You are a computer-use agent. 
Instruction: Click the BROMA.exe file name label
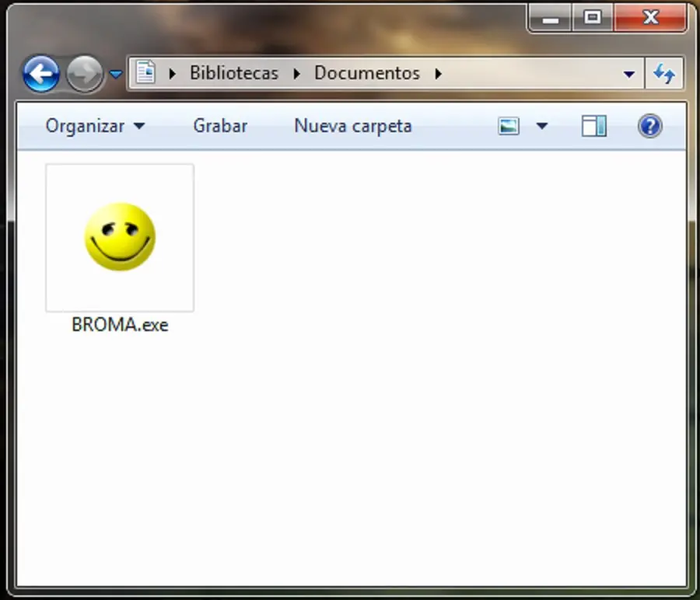pyautogui.click(x=120, y=325)
